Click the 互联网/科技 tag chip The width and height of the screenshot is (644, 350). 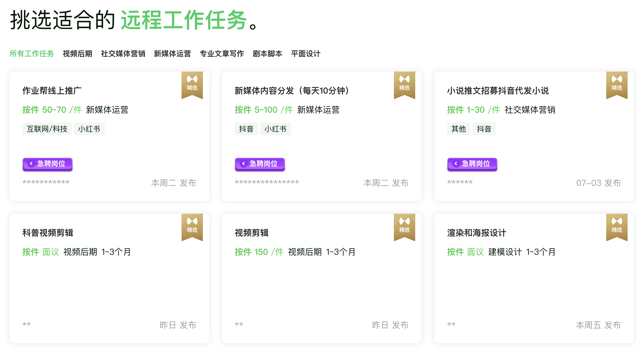point(47,129)
